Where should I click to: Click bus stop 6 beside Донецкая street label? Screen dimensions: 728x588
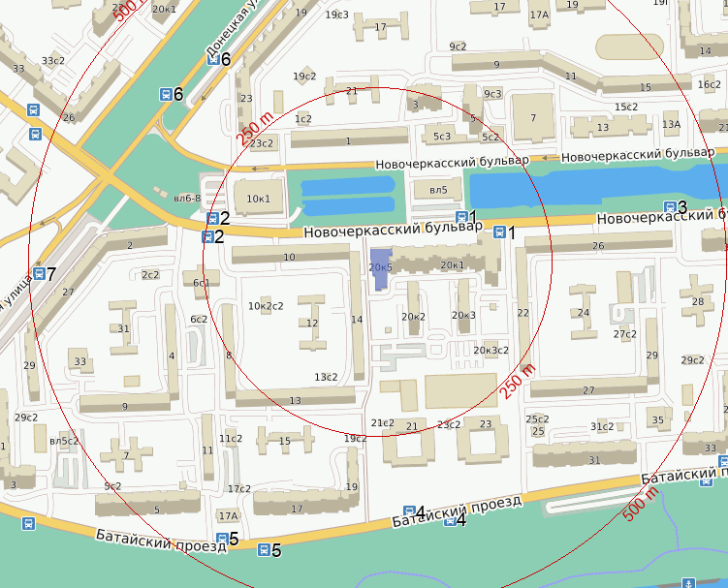(x=213, y=59)
